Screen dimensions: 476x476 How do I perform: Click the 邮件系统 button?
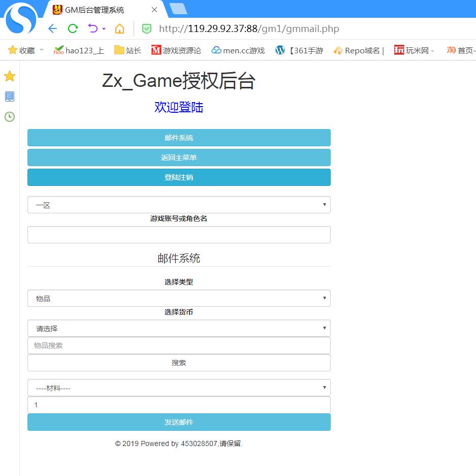[179, 138]
